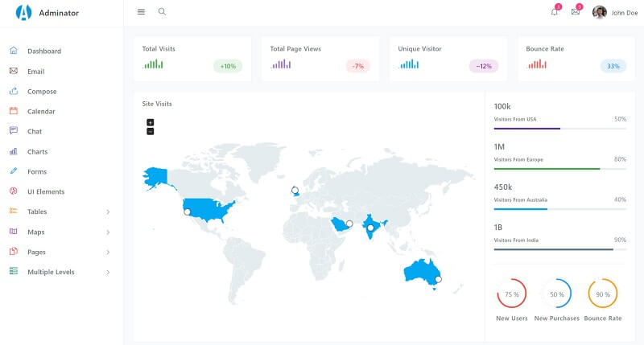This screenshot has height=345, width=644.
Task: Click the +10% Total Visits badge
Action: click(x=228, y=66)
